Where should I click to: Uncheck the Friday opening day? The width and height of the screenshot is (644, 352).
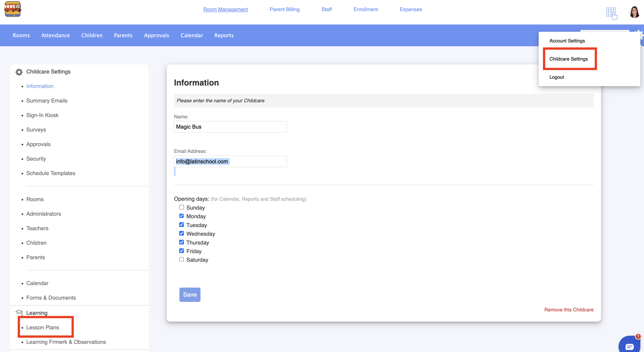(x=181, y=251)
